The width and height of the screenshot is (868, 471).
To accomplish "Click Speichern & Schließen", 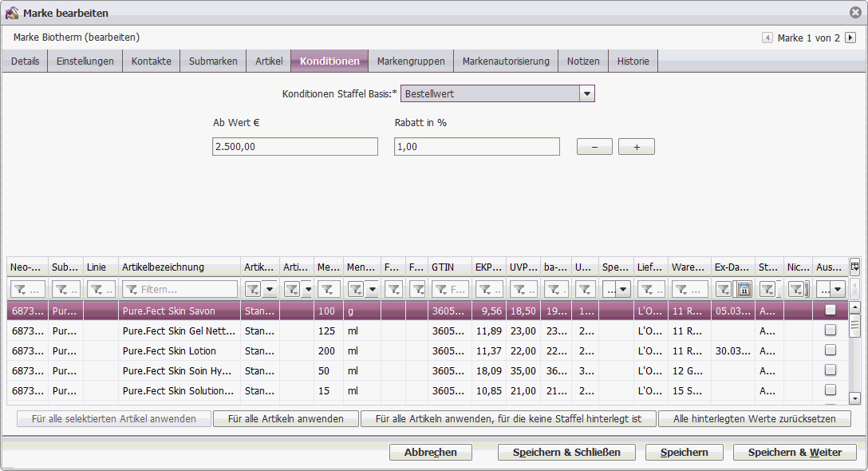I will pos(566,452).
